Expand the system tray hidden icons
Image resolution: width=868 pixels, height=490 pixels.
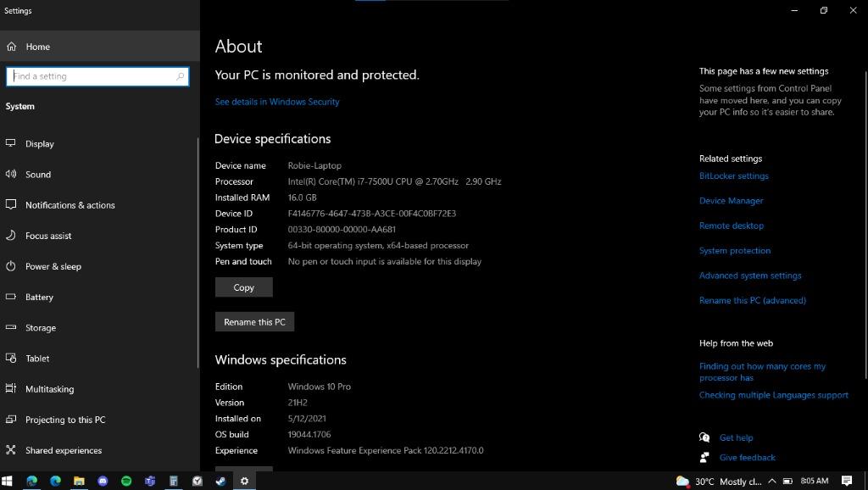click(x=771, y=482)
